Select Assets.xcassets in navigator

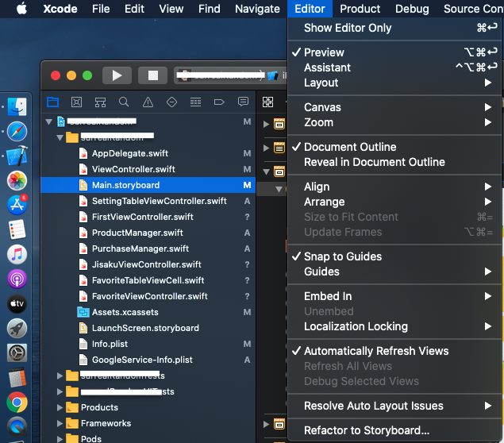[x=148, y=312]
